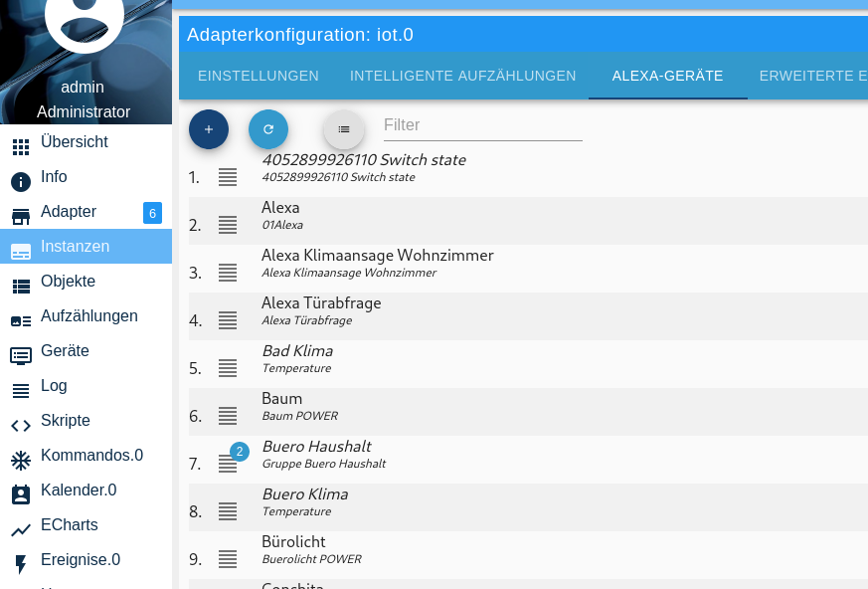Select Alexa Türabfrage device name
Image resolution: width=868 pixels, height=589 pixels.
(x=321, y=303)
